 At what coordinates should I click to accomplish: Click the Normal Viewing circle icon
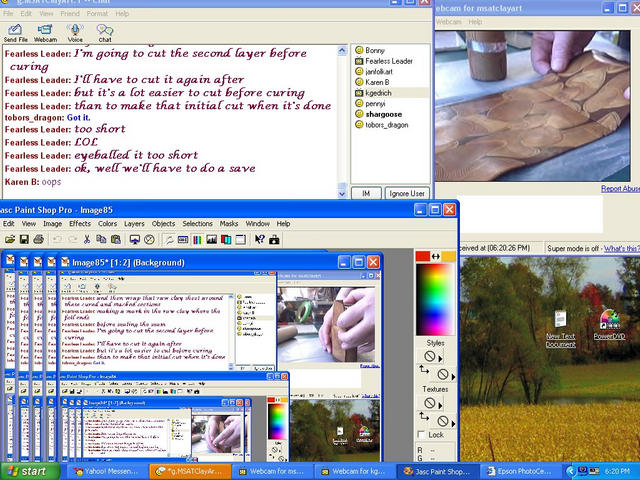(149, 240)
